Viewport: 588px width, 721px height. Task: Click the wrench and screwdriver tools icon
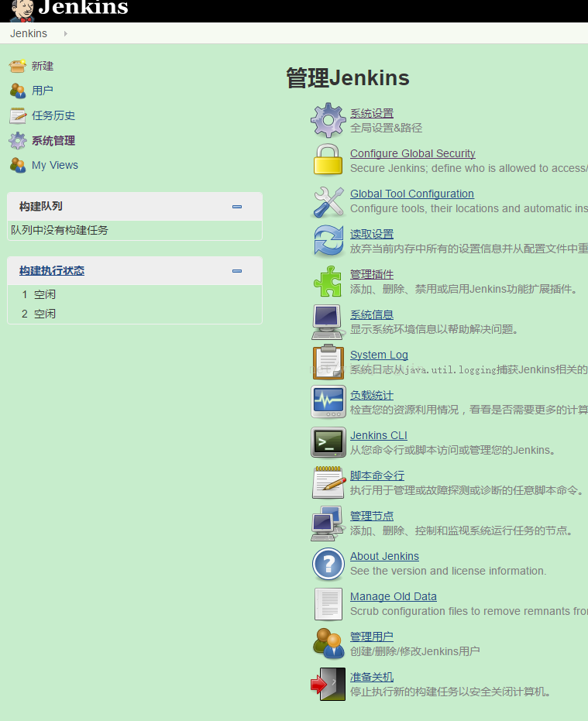[328, 201]
